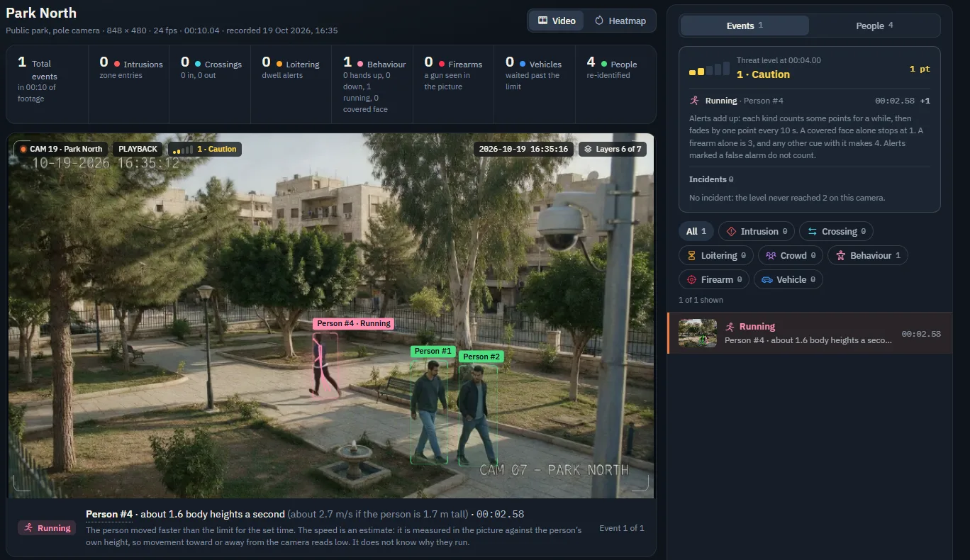970x560 pixels.
Task: Filter events by Behaviour
Action: point(868,255)
